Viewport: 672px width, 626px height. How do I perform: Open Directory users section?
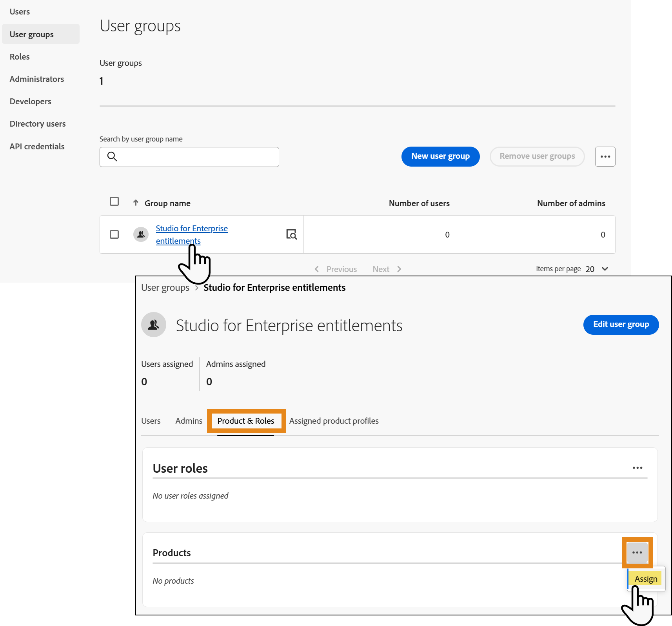(38, 124)
